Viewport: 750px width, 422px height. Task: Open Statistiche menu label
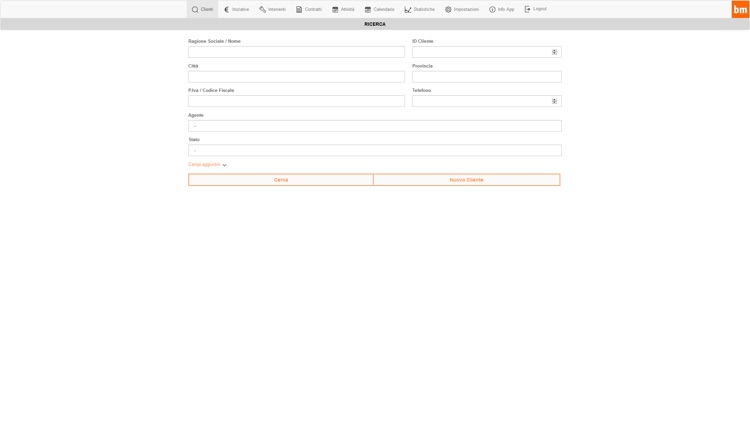424,10
